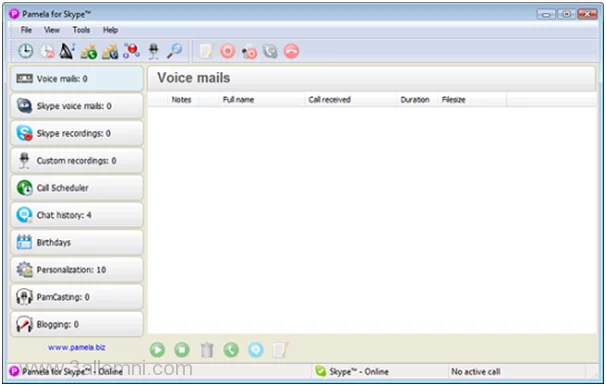Viewport: 606px width, 386px height.
Task: Open the Personalization: 10 section
Action: [77, 270]
